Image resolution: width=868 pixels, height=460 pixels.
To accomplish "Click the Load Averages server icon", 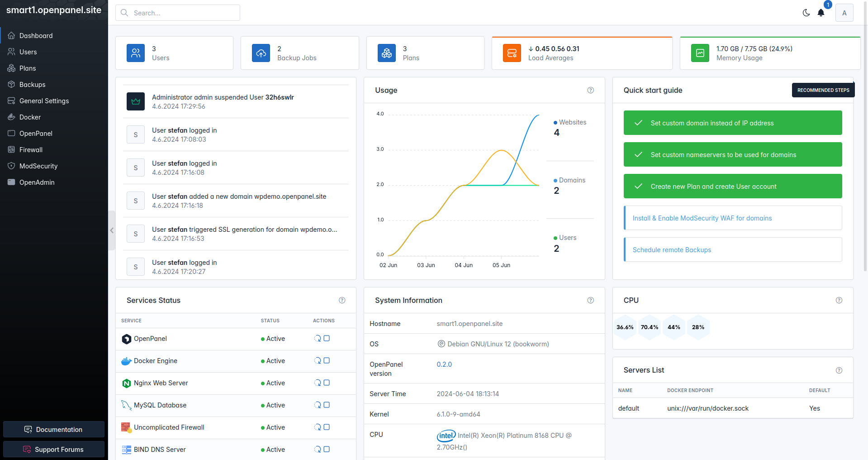I will 512,53.
